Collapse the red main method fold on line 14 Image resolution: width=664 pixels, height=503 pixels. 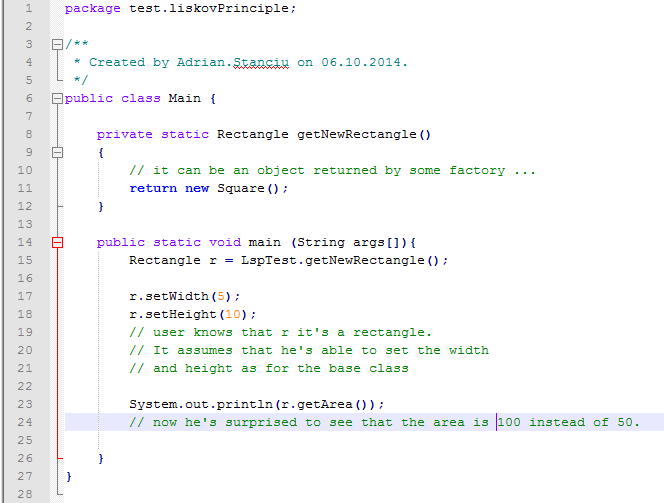pyautogui.click(x=57, y=243)
